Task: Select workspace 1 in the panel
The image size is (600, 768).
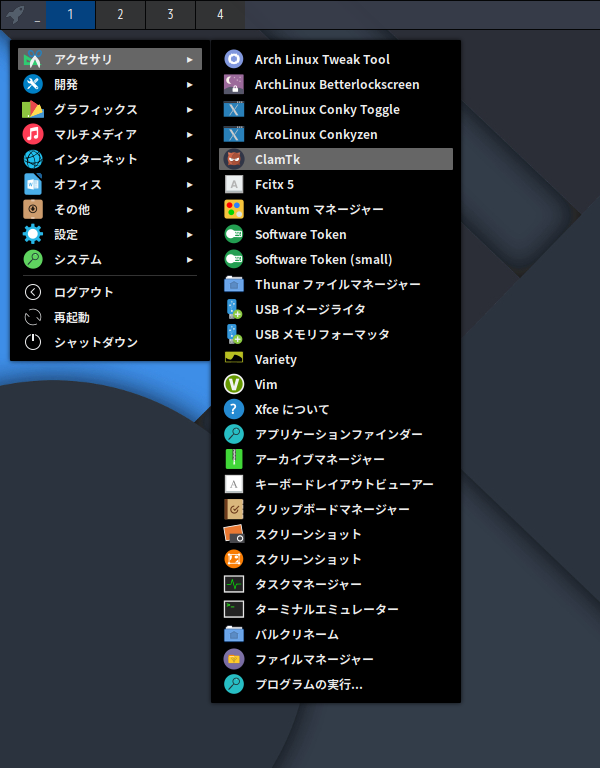Action: pyautogui.click(x=71, y=15)
